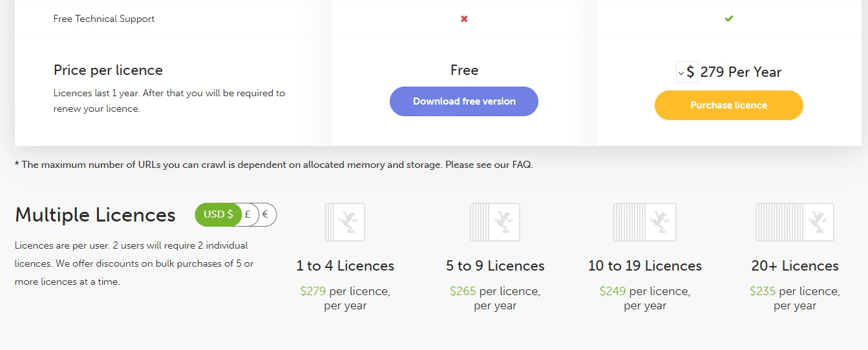Select the USD $ currency toggle

(x=218, y=214)
